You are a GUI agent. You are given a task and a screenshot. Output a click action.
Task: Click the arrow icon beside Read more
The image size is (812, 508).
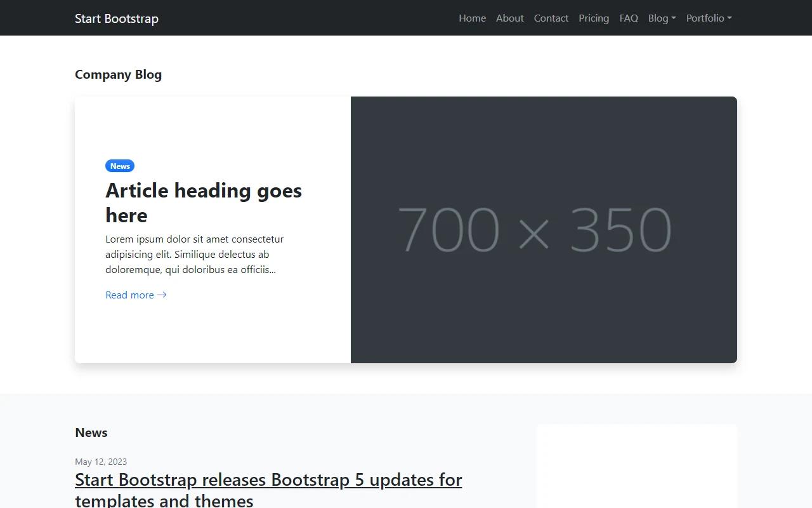[x=162, y=295]
